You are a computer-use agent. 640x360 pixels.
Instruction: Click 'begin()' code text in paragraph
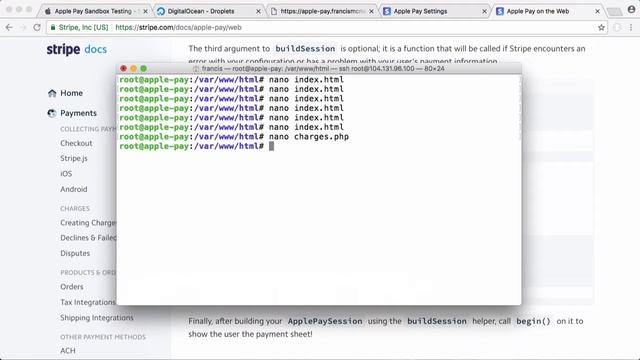pos(533,321)
